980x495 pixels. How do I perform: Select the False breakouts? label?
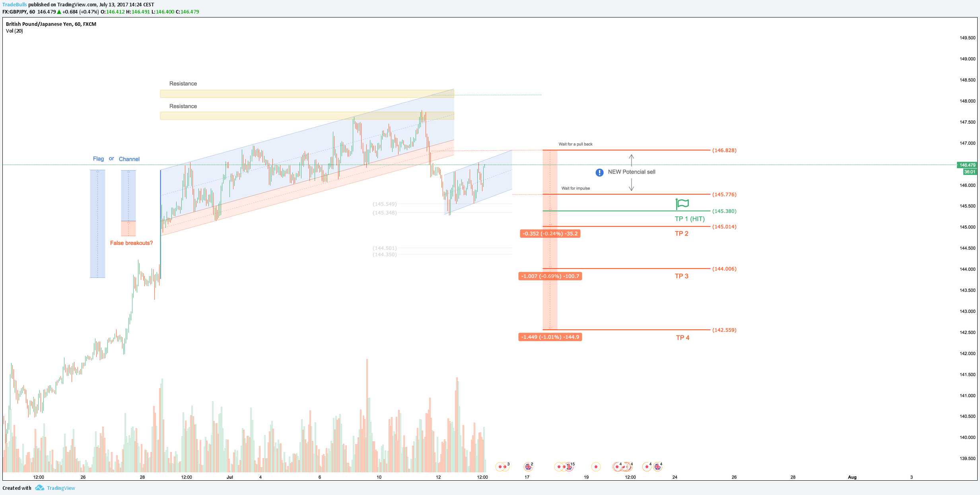(131, 243)
